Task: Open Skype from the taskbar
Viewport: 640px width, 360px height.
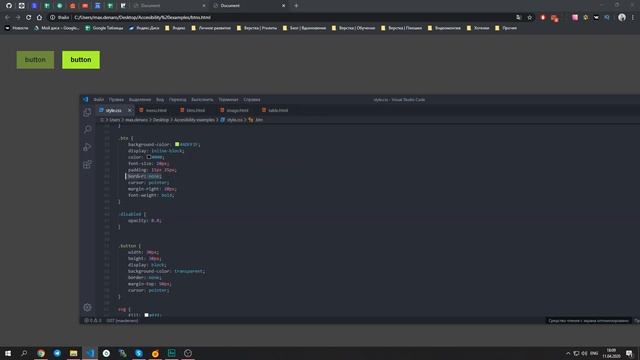Action: coord(139,353)
